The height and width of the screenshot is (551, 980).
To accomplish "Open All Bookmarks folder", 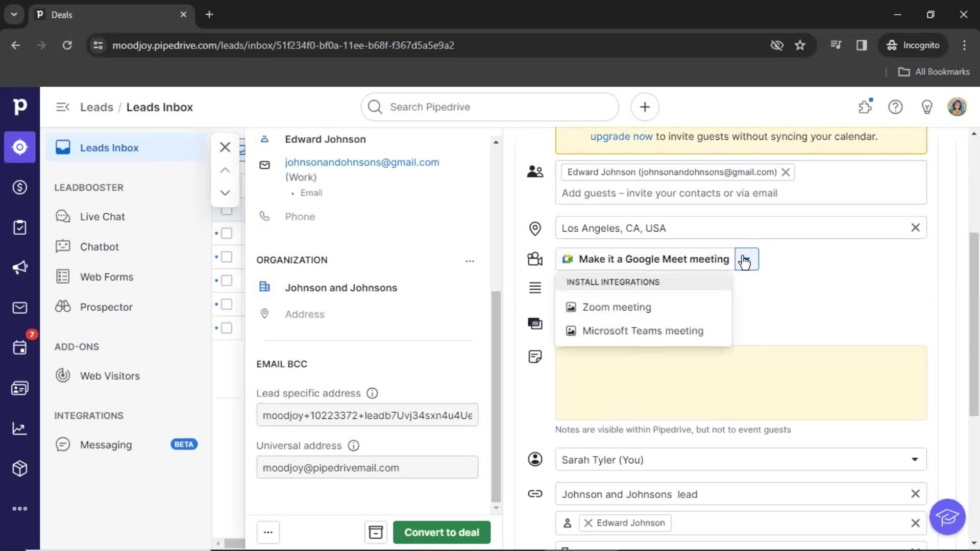I will tap(934, 72).
